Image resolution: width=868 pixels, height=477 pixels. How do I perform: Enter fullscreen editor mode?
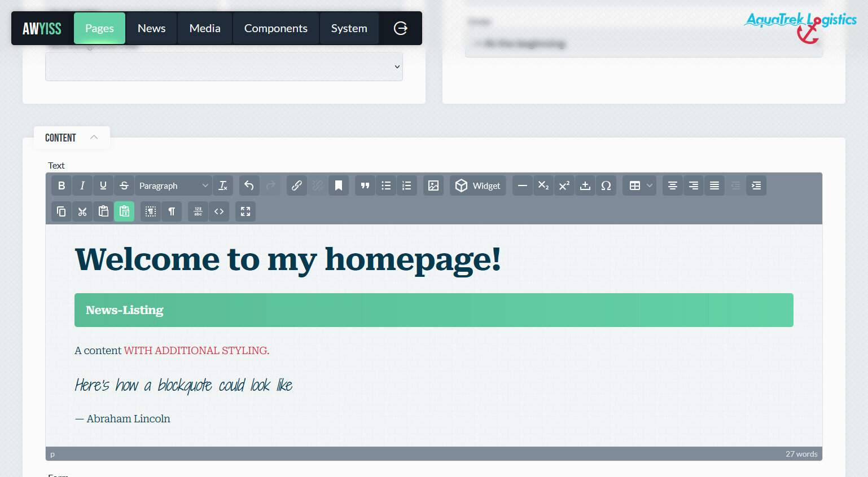246,211
